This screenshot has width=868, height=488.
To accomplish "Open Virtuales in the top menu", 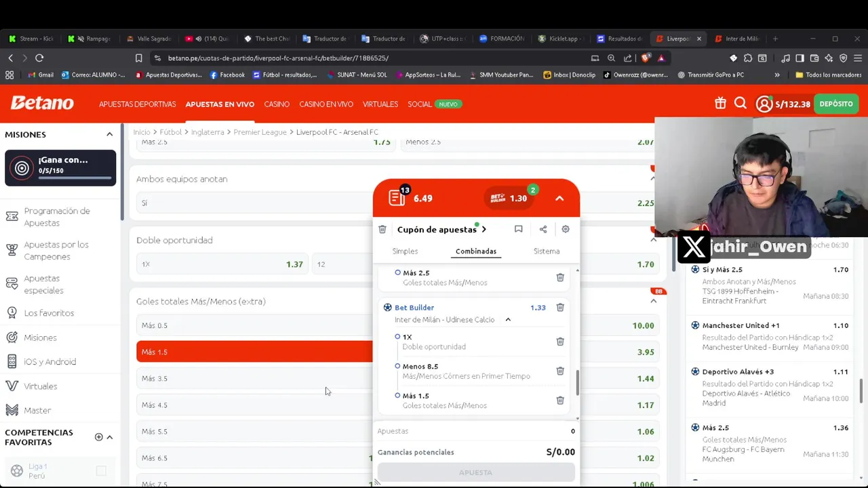I will pyautogui.click(x=380, y=104).
